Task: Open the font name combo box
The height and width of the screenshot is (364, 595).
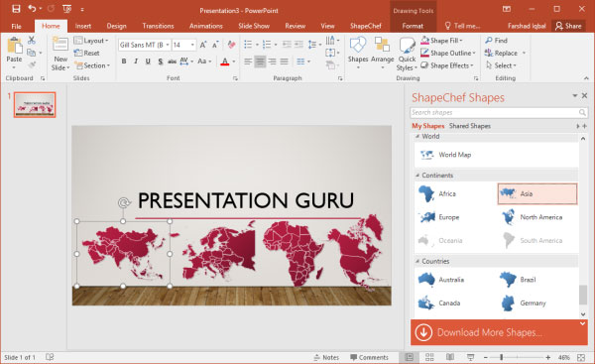Action: point(144,45)
